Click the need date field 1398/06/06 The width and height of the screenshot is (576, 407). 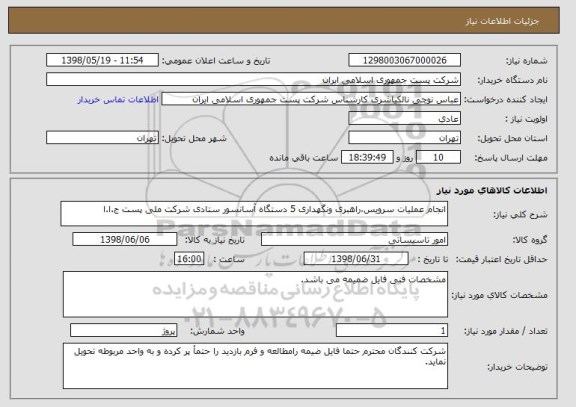(x=125, y=239)
